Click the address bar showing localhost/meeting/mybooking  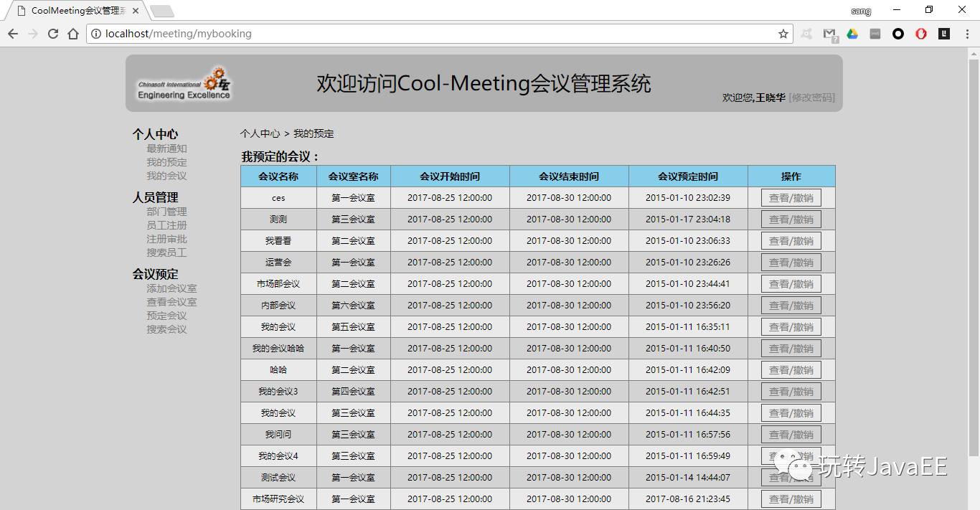(x=430, y=34)
